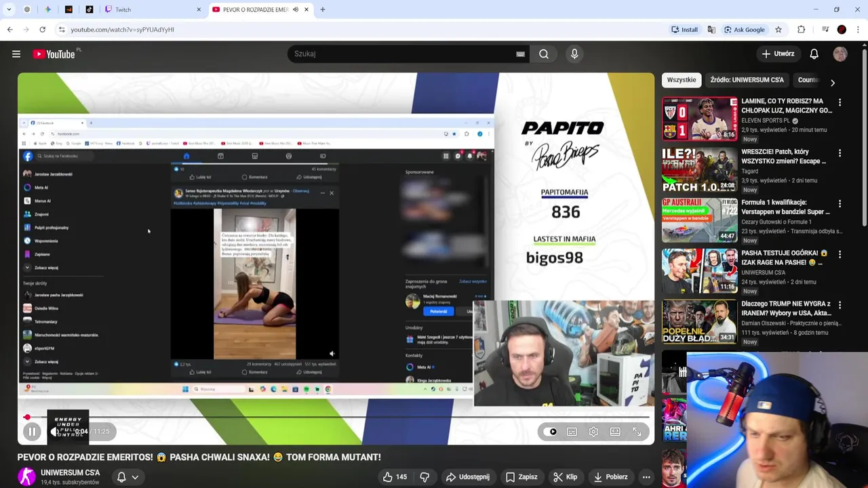Go to YouTube home via logo
Screen dimensions: 868x488
[54, 54]
